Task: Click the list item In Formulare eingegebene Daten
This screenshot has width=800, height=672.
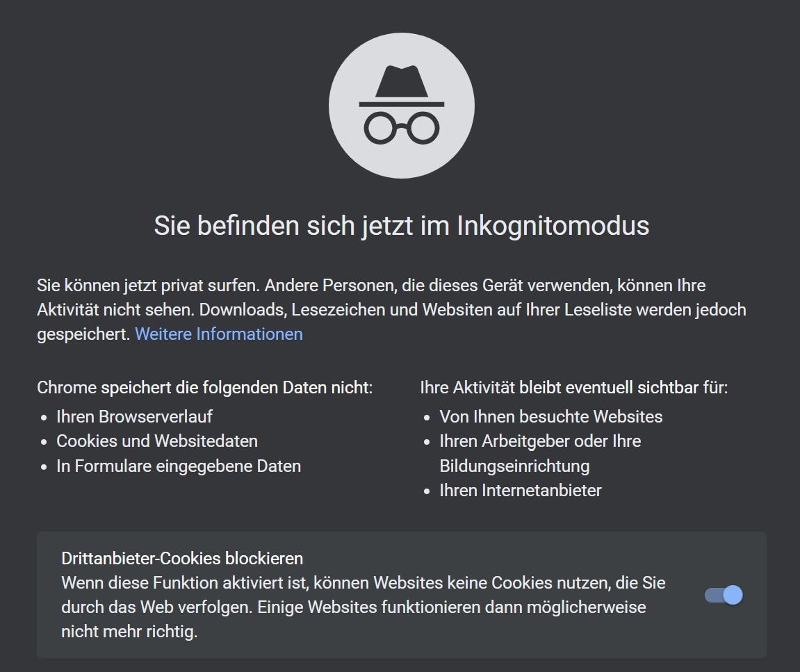Action: pyautogui.click(x=179, y=466)
